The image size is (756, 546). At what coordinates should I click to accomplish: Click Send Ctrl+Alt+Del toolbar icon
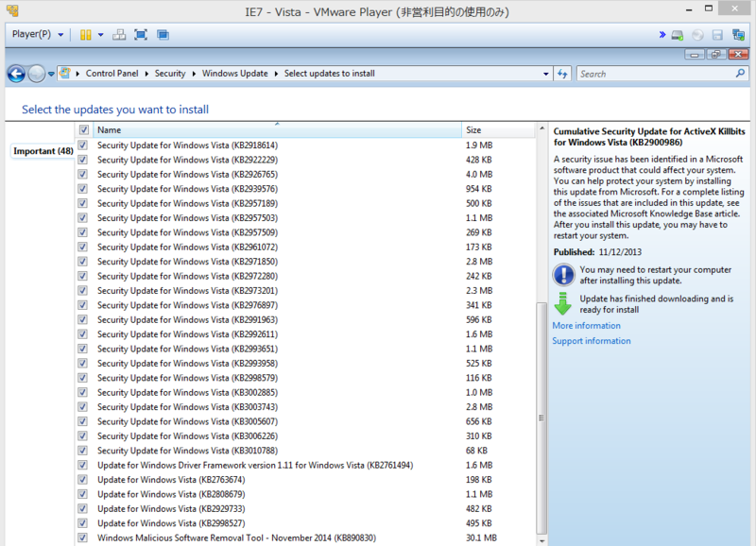click(x=119, y=35)
